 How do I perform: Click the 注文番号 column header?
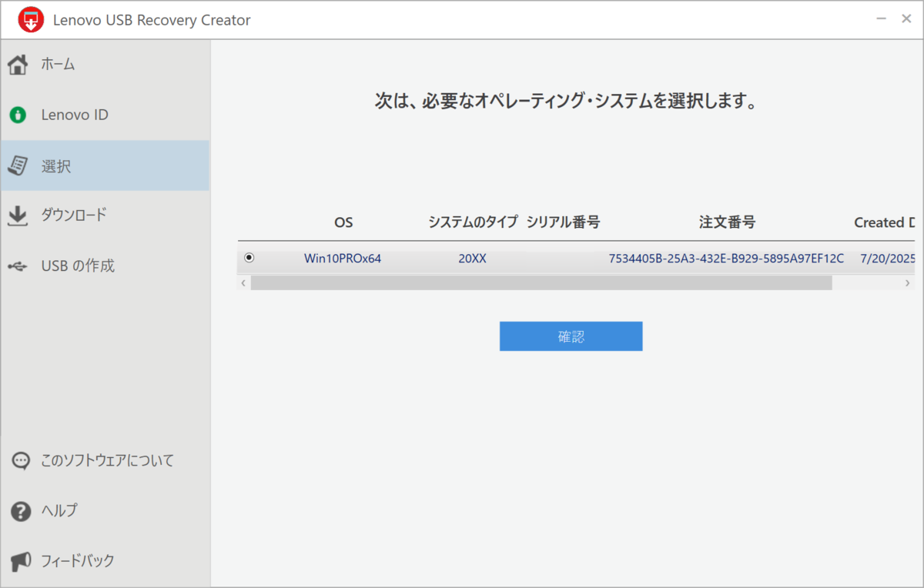727,222
